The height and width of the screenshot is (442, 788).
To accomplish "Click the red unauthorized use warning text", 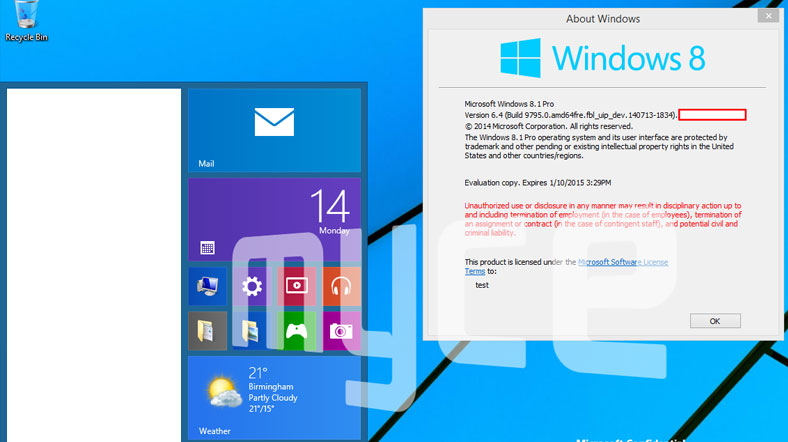I will point(603,219).
